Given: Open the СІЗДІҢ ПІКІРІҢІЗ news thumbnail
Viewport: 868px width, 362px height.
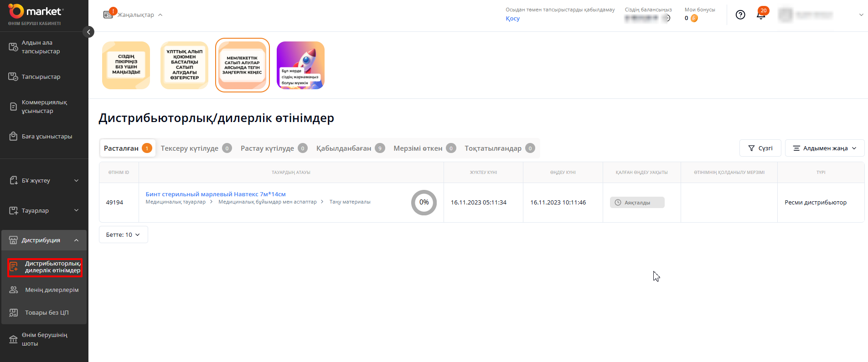Looking at the screenshot, I should [x=126, y=65].
